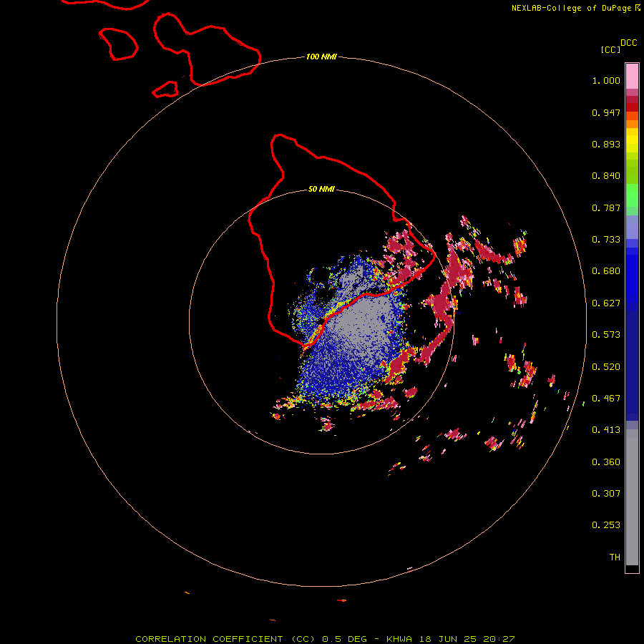Image resolution: width=644 pixels, height=644 pixels.
Task: Click the TH threshold label
Action: coord(615,557)
